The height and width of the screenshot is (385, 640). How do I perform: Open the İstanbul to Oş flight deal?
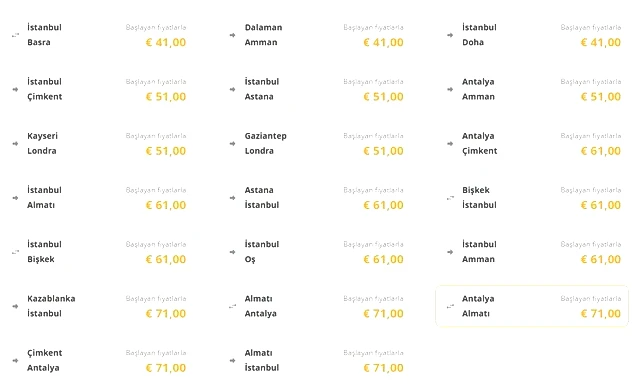click(x=316, y=252)
